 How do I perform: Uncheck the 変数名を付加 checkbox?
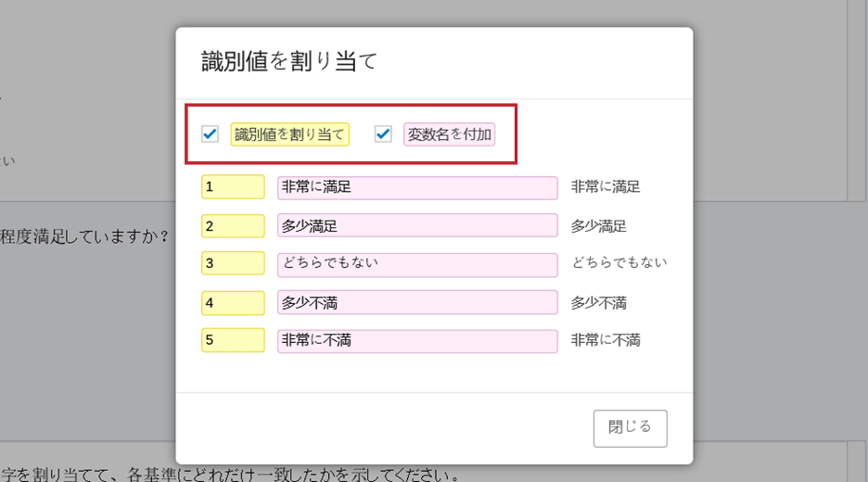coord(383,133)
